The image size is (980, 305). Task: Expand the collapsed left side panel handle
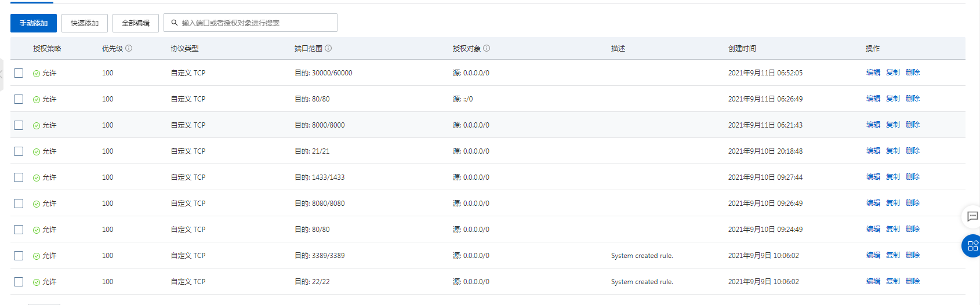pos(2,74)
